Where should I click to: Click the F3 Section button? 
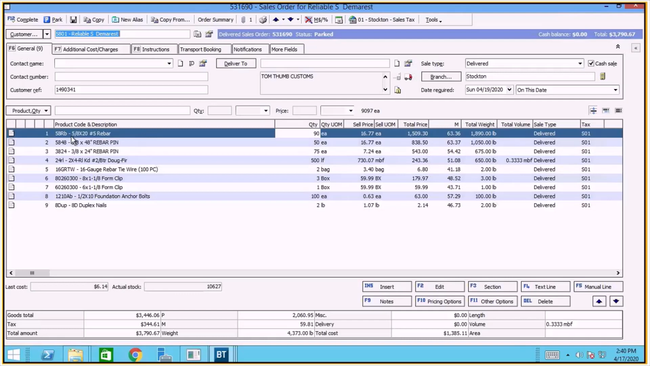point(492,286)
